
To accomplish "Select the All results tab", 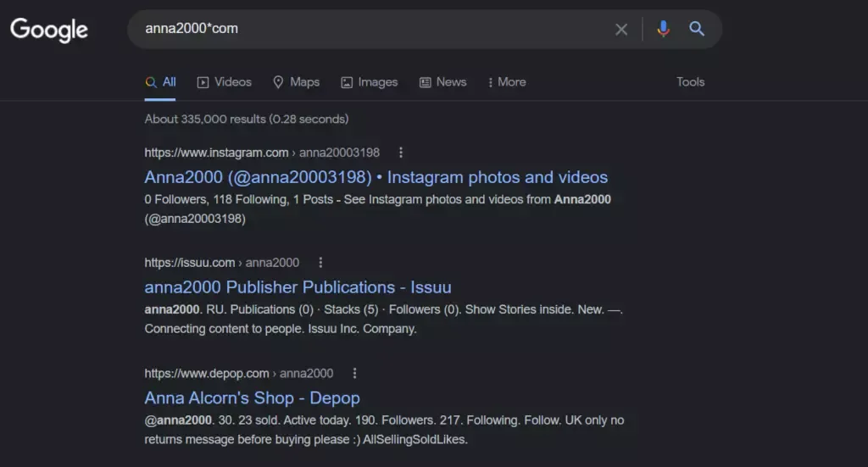I will pos(160,82).
